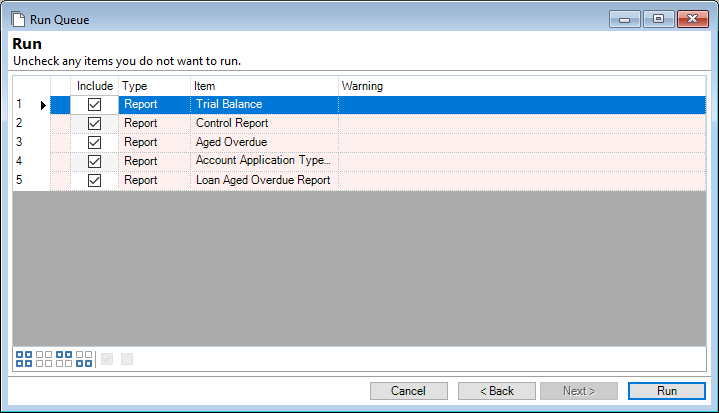
Task: Click the greyed check-selected toolbar icon
Action: click(x=107, y=359)
